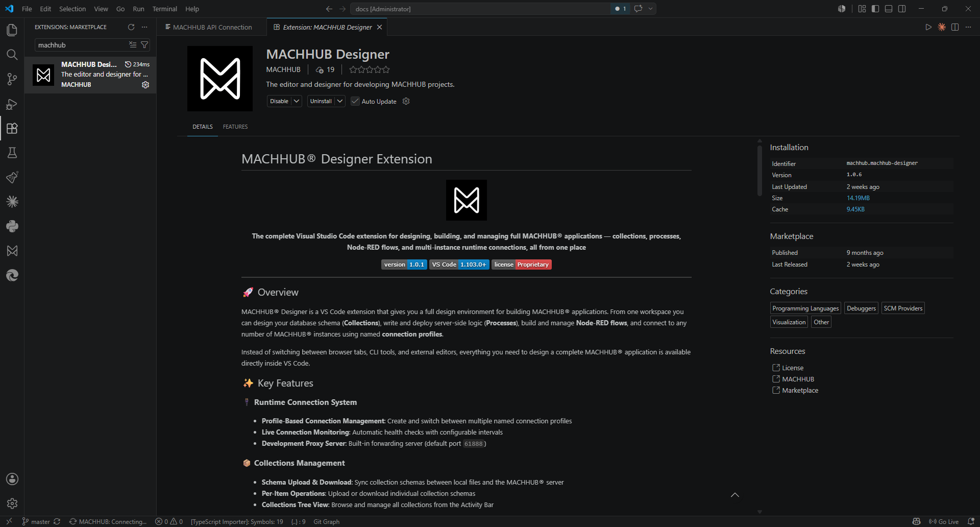Viewport: 980px width, 527px height.
Task: Open the notifications bell in status bar
Action: (x=971, y=521)
